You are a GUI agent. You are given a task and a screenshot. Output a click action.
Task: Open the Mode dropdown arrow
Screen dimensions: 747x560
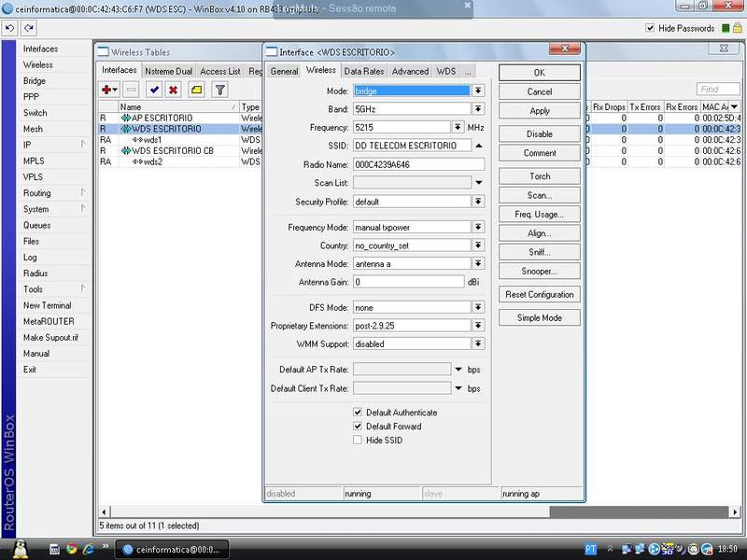pos(478,91)
